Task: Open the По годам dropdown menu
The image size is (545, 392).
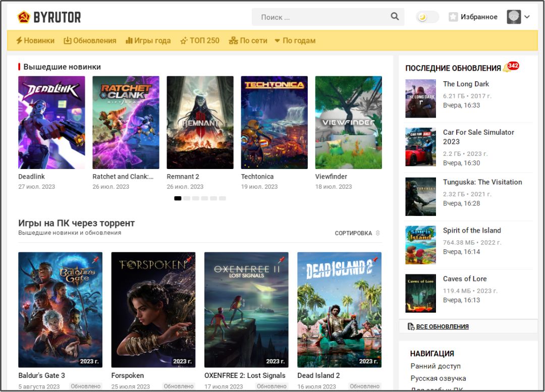Action: coord(295,41)
